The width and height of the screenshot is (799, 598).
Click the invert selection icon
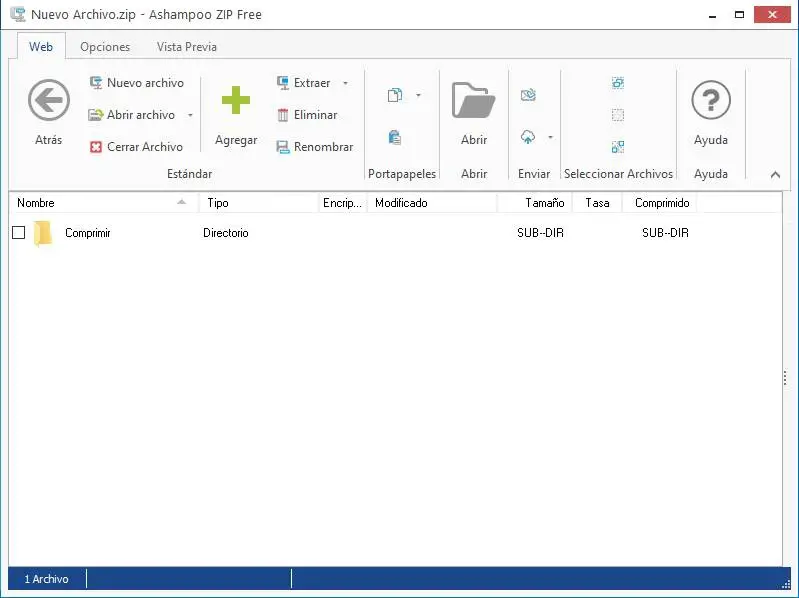(618, 147)
